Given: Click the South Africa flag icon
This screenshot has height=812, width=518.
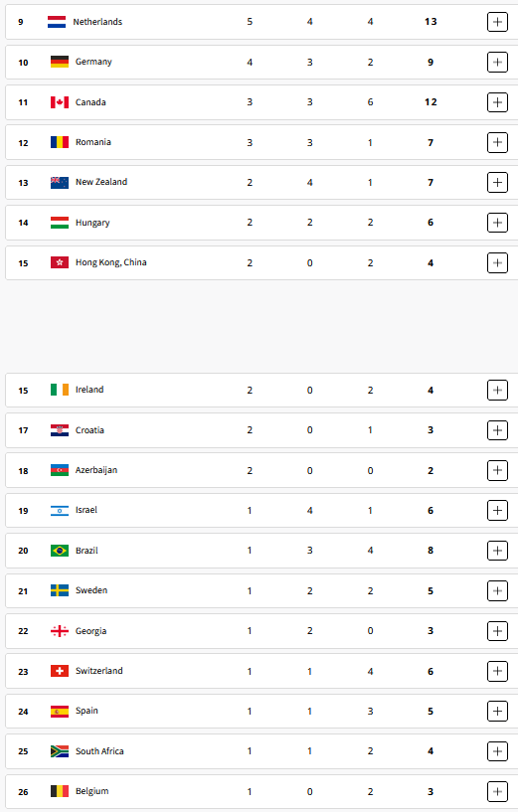Looking at the screenshot, I should click(x=60, y=751).
